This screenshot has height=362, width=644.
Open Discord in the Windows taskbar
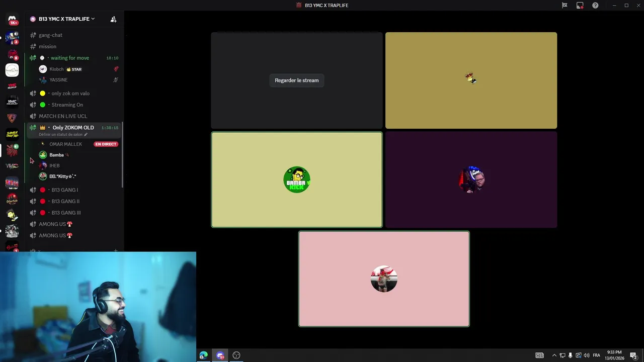pyautogui.click(x=220, y=355)
